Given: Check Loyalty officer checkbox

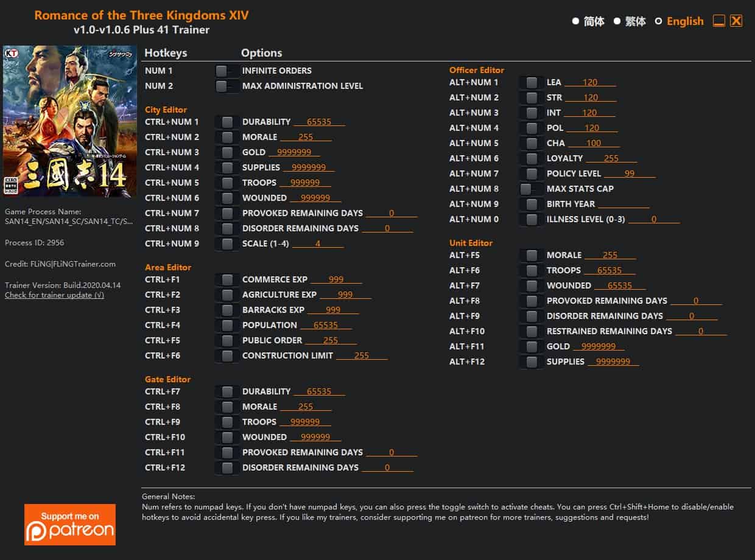Looking at the screenshot, I should click(x=532, y=158).
